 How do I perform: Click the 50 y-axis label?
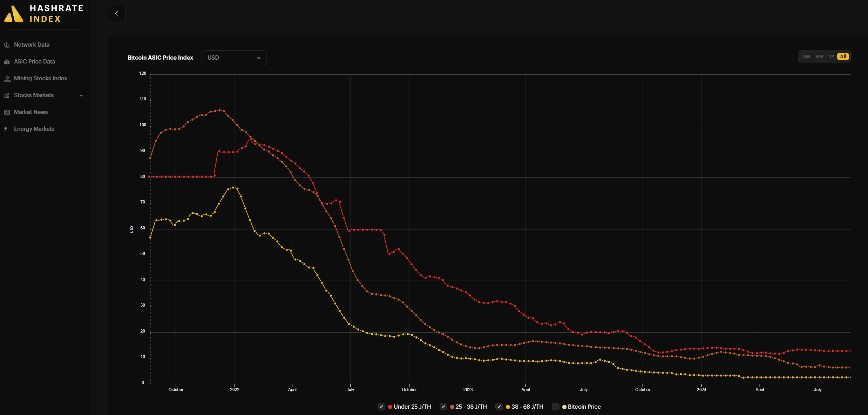point(143,254)
